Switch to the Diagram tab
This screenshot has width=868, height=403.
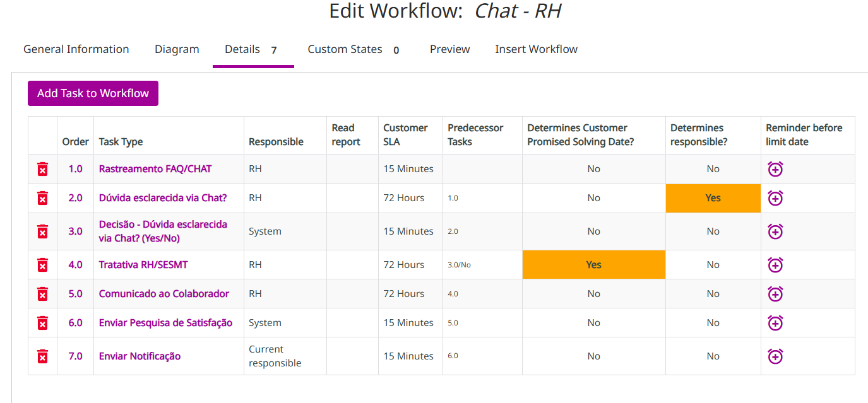tap(177, 49)
